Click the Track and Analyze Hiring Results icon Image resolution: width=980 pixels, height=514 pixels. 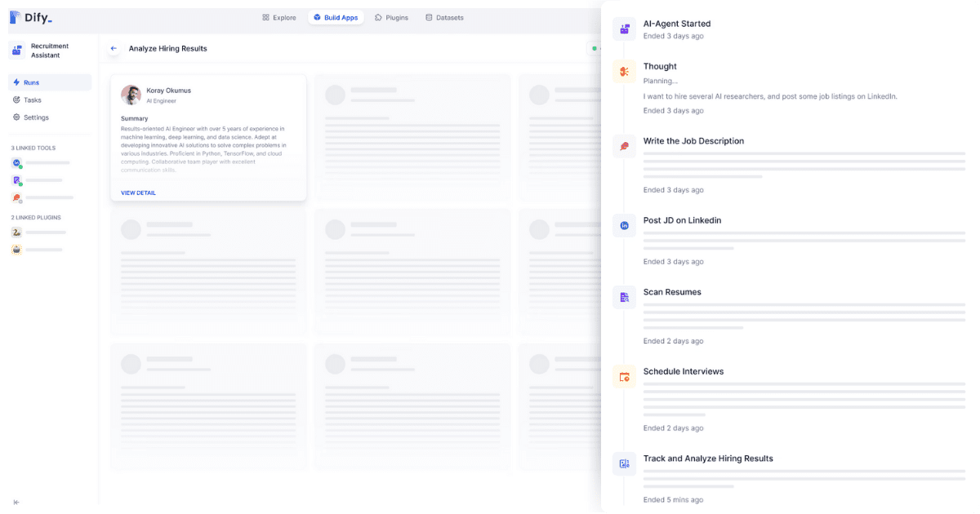[625, 463]
